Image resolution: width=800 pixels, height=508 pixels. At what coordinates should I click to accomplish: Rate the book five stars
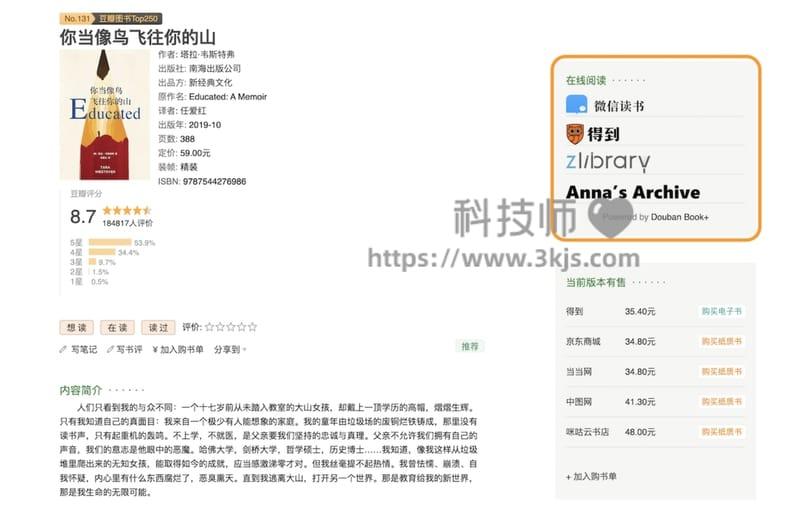(252, 327)
